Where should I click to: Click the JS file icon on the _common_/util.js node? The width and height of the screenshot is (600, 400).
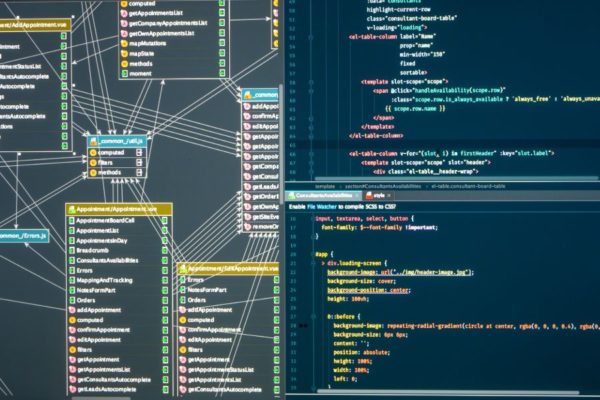[x=93, y=142]
